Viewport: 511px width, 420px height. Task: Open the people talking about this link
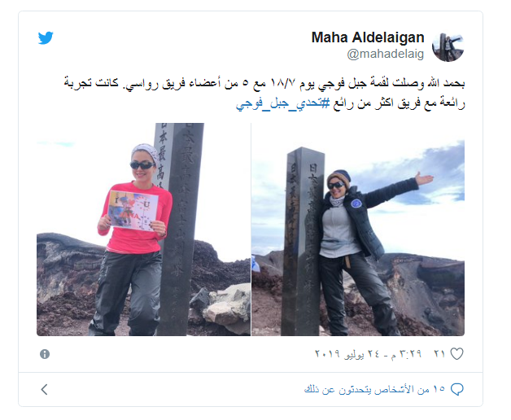pyautogui.click(x=375, y=389)
